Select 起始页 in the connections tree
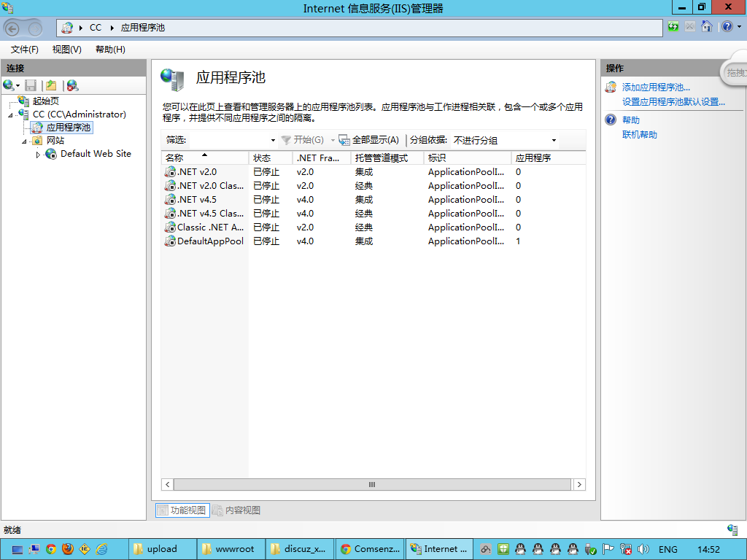The width and height of the screenshot is (747, 560). click(x=46, y=101)
